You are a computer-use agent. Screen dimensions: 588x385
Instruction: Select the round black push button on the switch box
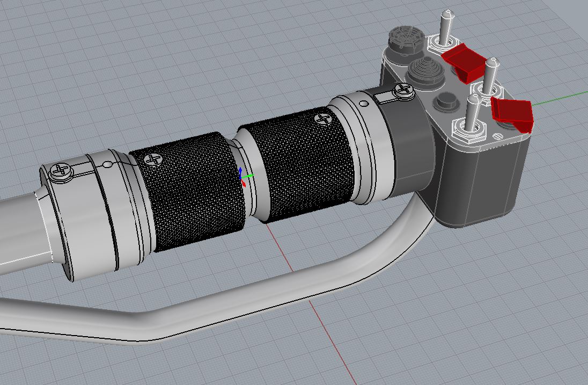coord(446,100)
